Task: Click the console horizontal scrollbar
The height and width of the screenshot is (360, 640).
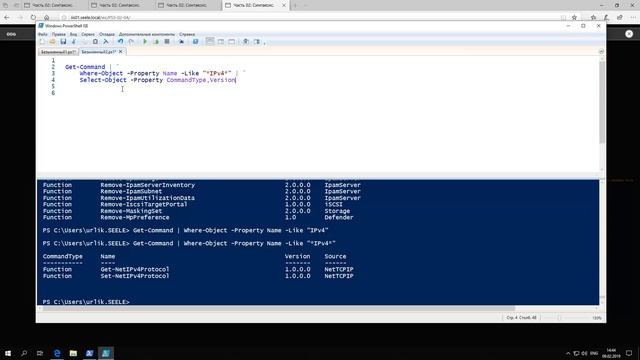Action: tap(279, 309)
